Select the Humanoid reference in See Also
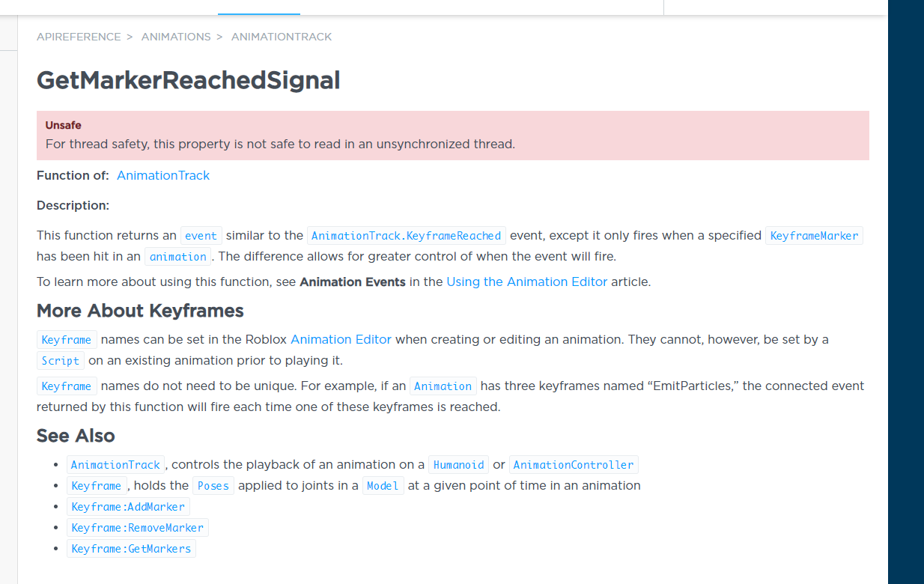 point(458,464)
